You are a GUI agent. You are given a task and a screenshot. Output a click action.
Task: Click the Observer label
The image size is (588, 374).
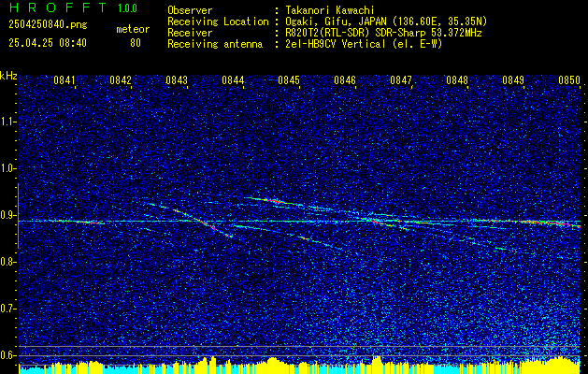[x=190, y=10]
